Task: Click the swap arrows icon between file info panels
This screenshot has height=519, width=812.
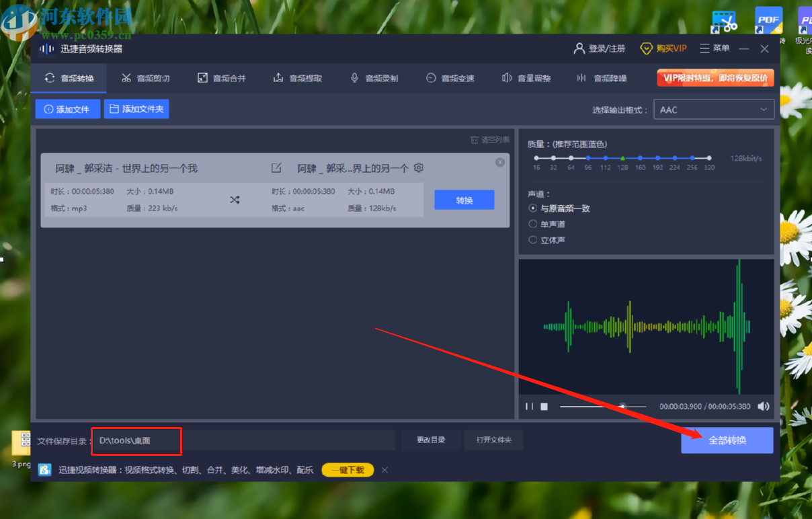Action: pyautogui.click(x=235, y=200)
